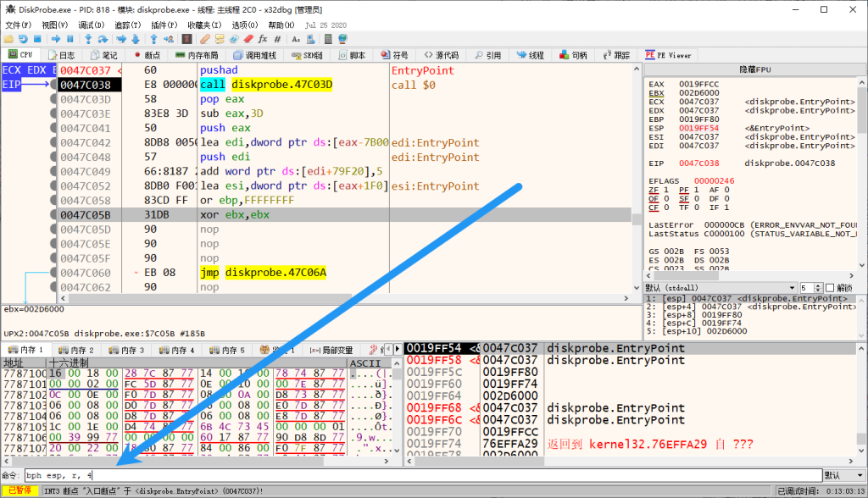This screenshot has height=498, width=868.
Task: Click the labels tag icon
Action: 234,39
